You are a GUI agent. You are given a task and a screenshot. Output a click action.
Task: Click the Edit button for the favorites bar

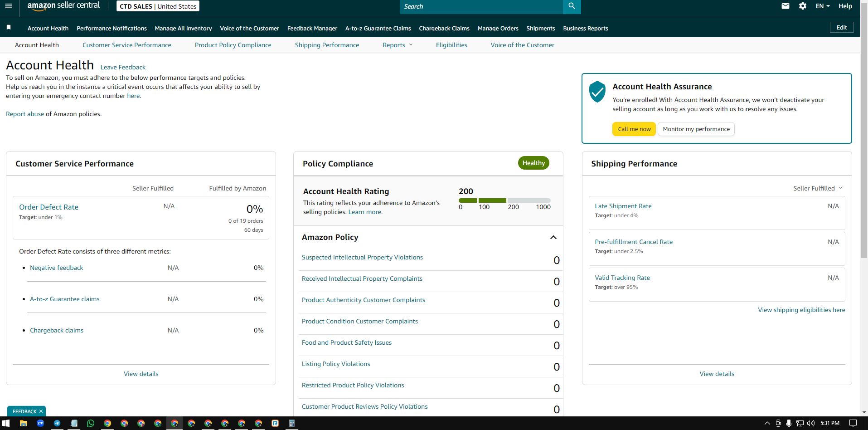(842, 27)
